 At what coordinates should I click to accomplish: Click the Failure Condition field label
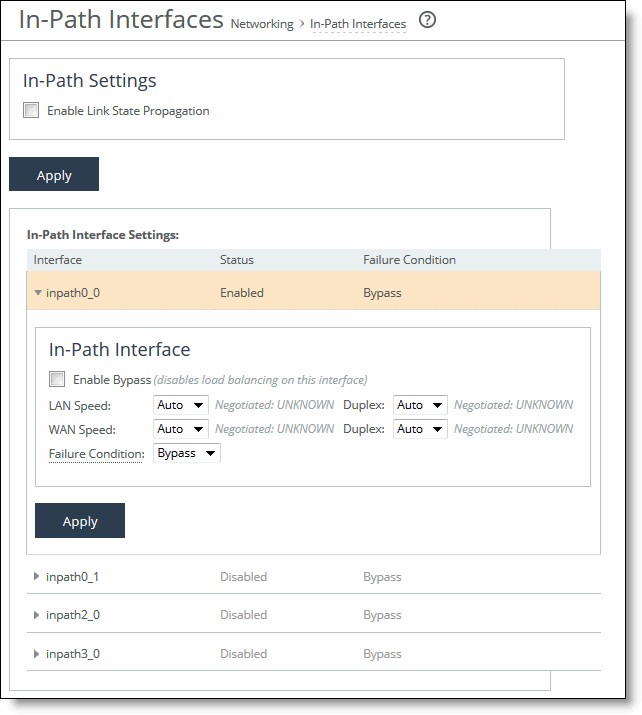tap(97, 454)
